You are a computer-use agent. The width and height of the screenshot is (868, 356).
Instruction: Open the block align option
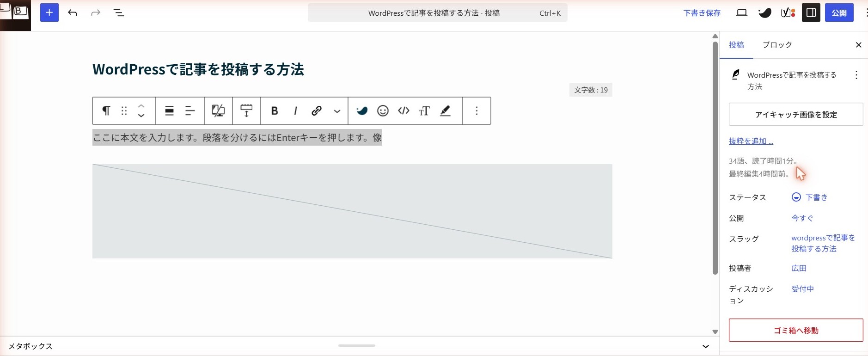coord(170,110)
